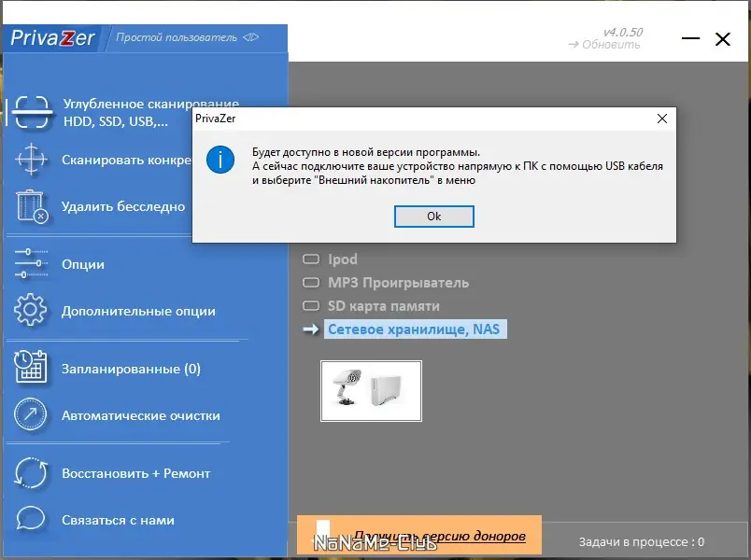Click the Автоматические очистки arrow circle icon
This screenshot has height=560, width=751.
31,414
